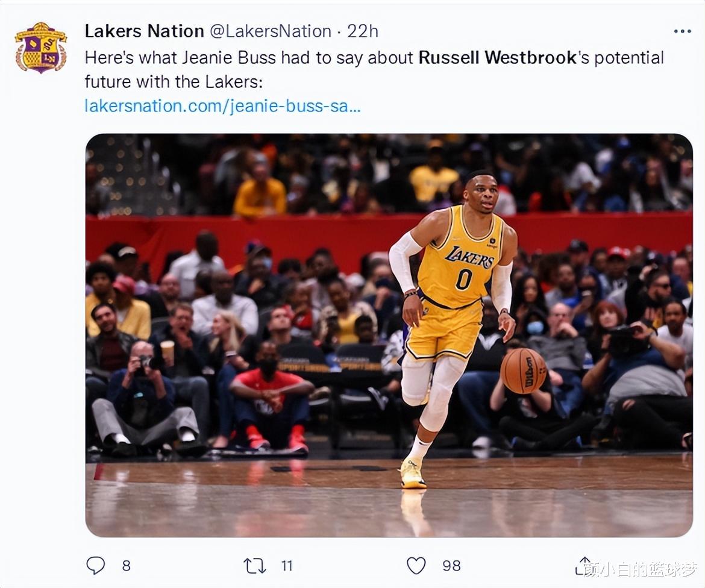Retweet this Lakers Nation post
This screenshot has height=588, width=705.
pyautogui.click(x=254, y=566)
